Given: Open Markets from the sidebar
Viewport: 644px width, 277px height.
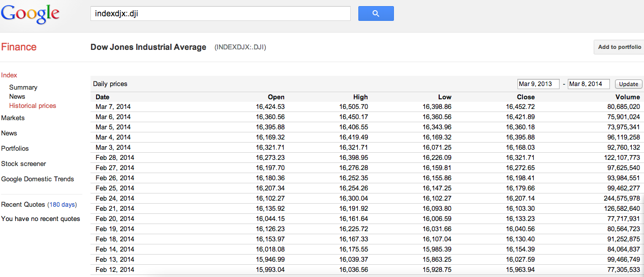Looking at the screenshot, I should coord(13,118).
